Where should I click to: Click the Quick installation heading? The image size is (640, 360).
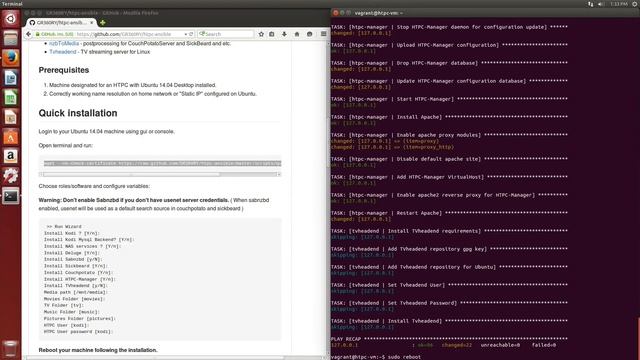click(78, 113)
